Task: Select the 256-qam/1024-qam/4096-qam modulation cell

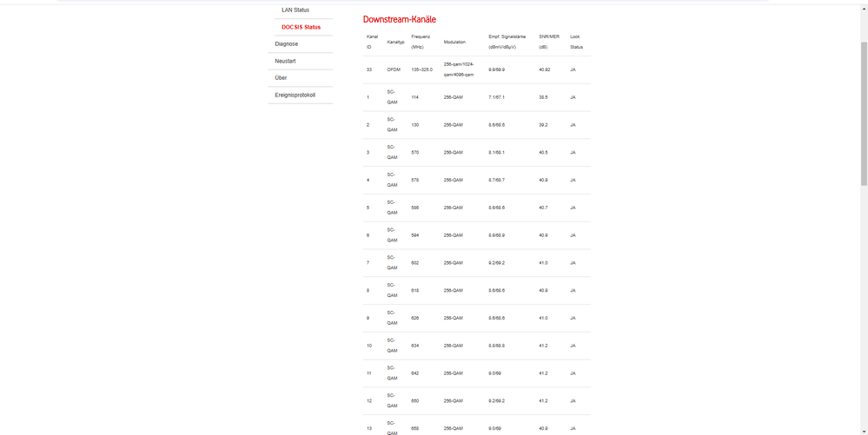Action: [x=459, y=69]
